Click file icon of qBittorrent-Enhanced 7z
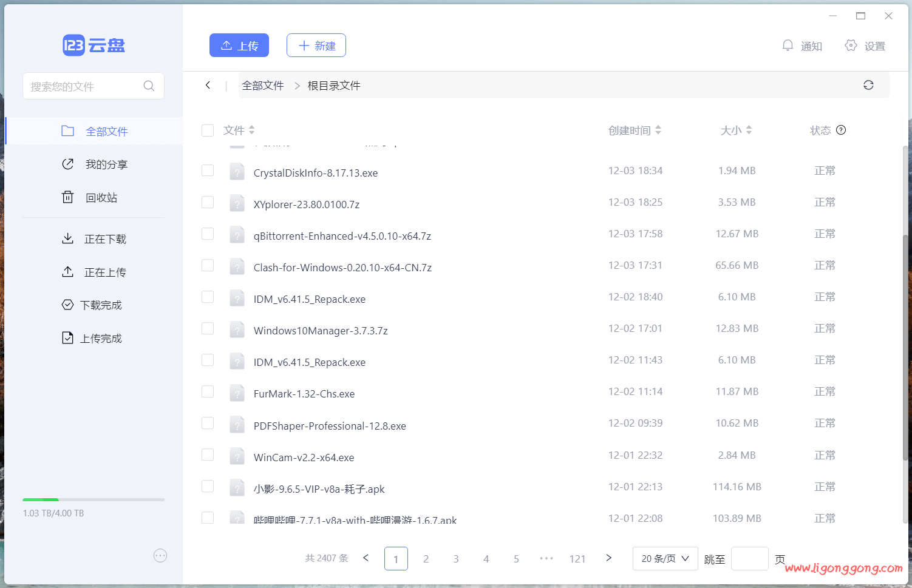This screenshot has height=588, width=912. 237,235
